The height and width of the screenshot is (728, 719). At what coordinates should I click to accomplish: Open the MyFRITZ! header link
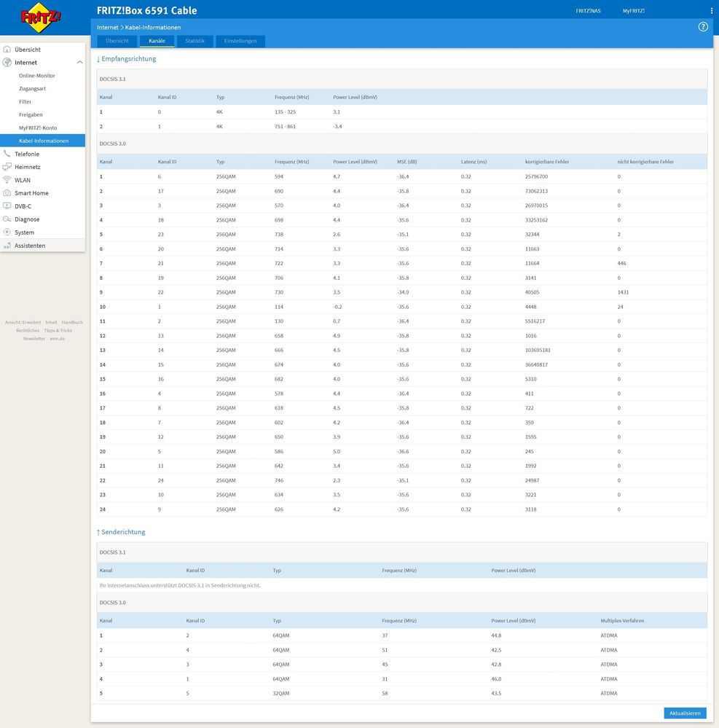633,11
